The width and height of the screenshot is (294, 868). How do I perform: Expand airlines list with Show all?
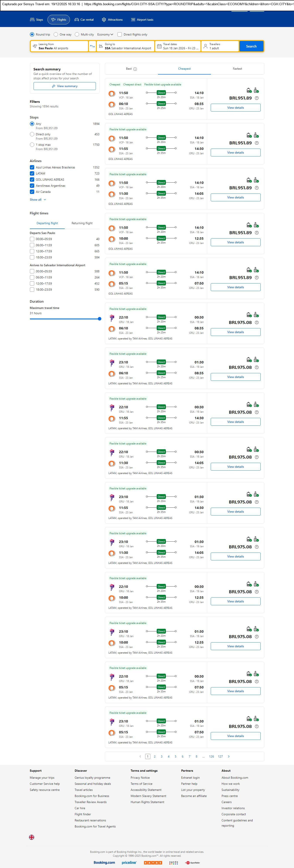38,200
